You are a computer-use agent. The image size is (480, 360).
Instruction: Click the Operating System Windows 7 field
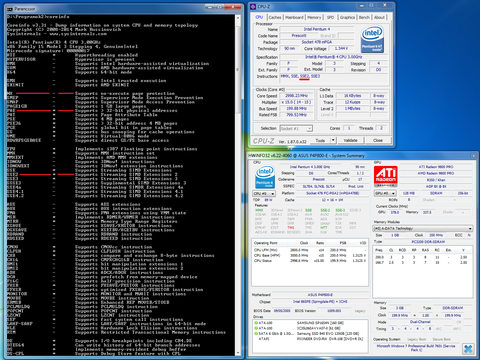pyautogui.click(x=417, y=348)
